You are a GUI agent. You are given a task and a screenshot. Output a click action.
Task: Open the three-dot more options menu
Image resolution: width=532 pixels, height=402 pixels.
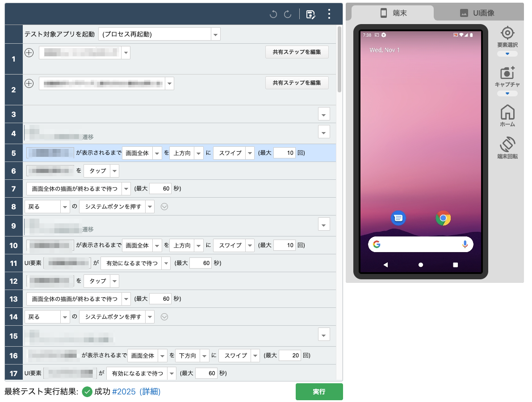click(x=329, y=14)
